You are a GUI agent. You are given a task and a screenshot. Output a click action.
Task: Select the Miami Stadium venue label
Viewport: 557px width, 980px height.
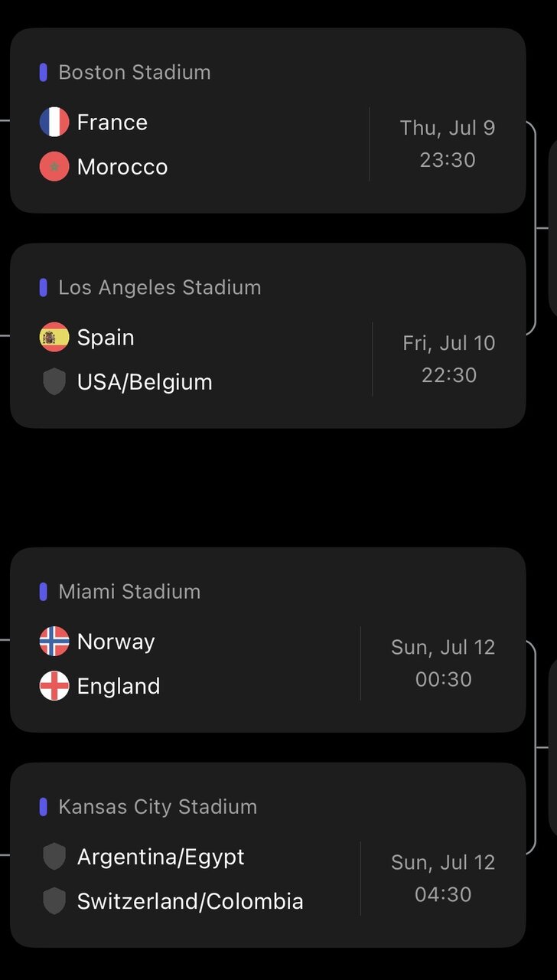[x=129, y=591]
